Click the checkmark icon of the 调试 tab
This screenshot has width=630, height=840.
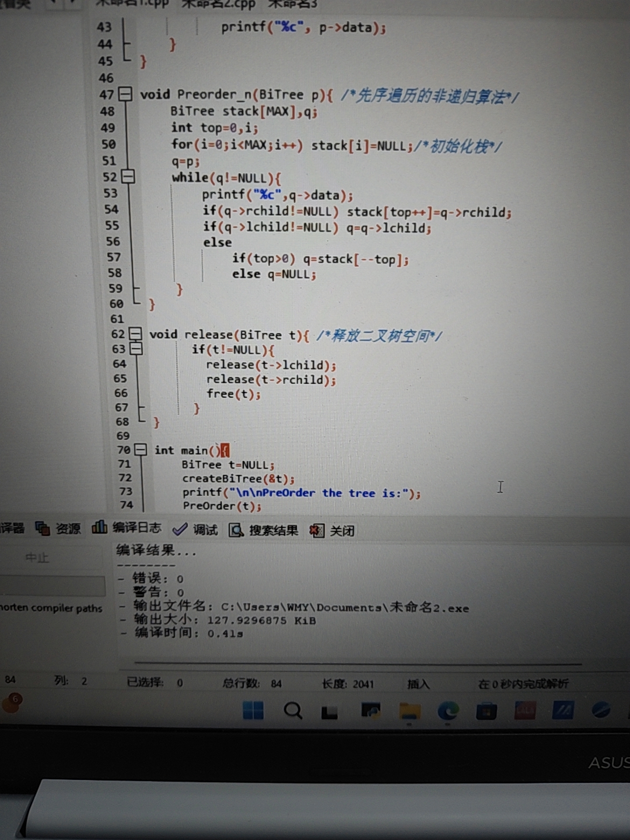pyautogui.click(x=180, y=529)
